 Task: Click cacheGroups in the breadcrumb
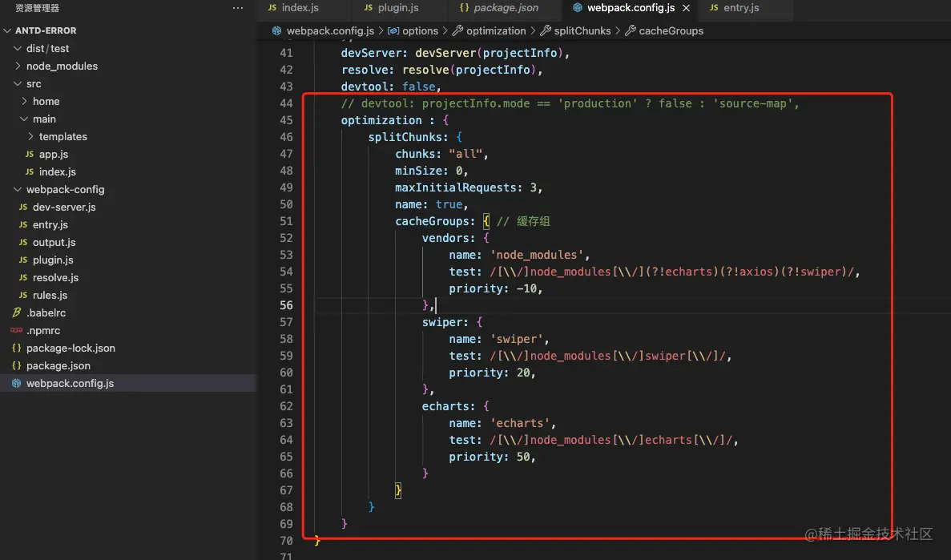(671, 31)
